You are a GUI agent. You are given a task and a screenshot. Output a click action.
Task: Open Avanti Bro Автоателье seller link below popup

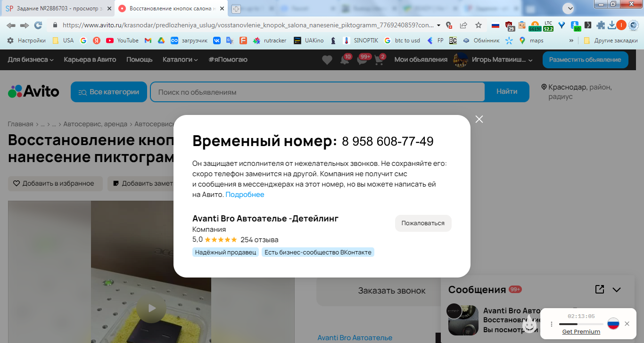tap(355, 338)
